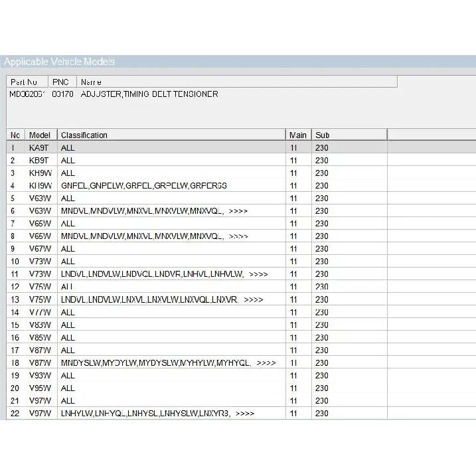This screenshot has height=476, width=476.
Task: Select PNC value 03170
Action: click(x=63, y=94)
